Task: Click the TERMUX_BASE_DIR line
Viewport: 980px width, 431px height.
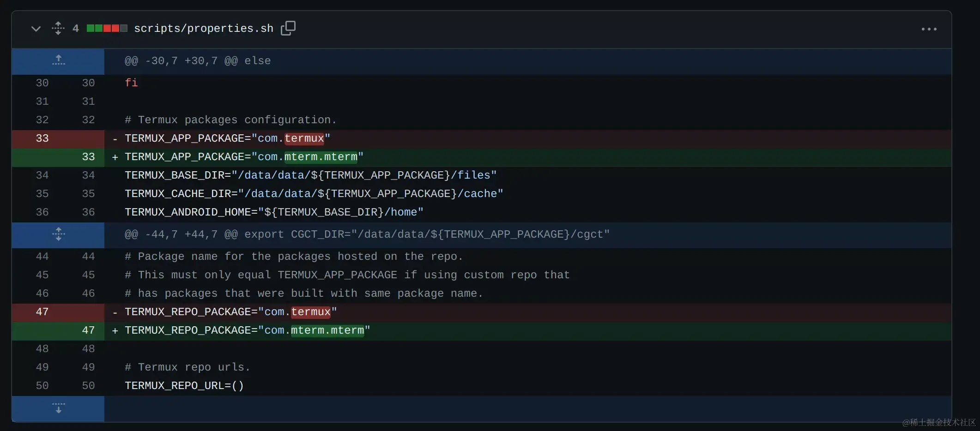Action: [311, 175]
